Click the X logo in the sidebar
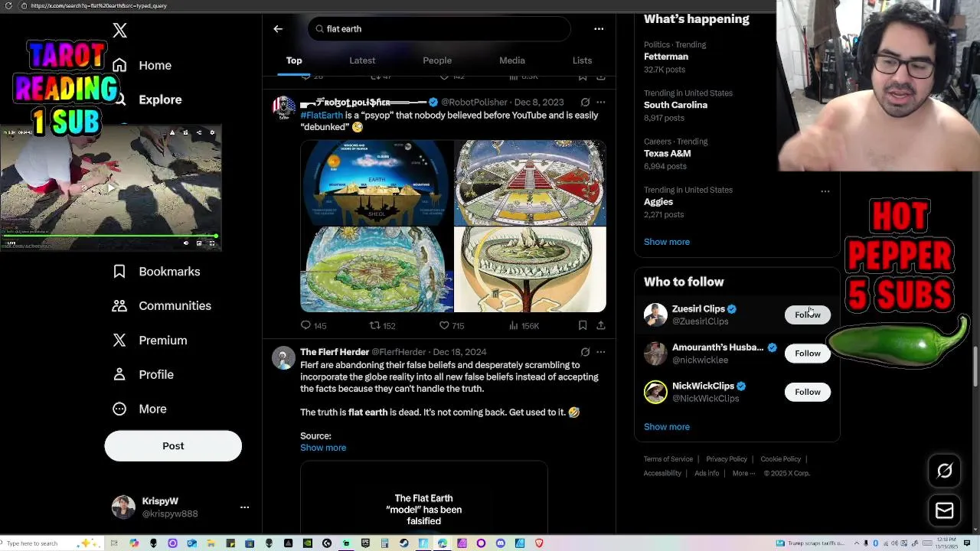 [x=119, y=31]
